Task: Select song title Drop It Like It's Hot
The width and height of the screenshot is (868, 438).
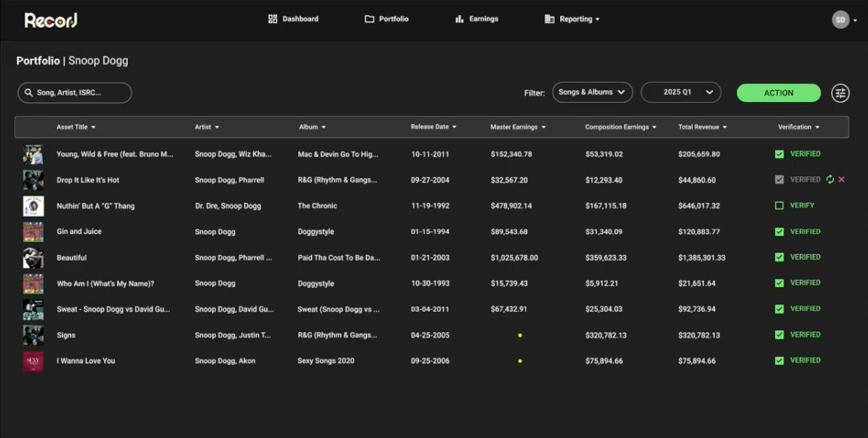Action: tap(88, 180)
